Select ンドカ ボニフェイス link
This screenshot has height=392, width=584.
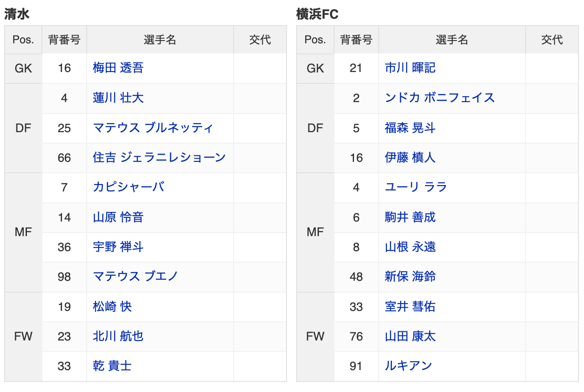point(440,98)
